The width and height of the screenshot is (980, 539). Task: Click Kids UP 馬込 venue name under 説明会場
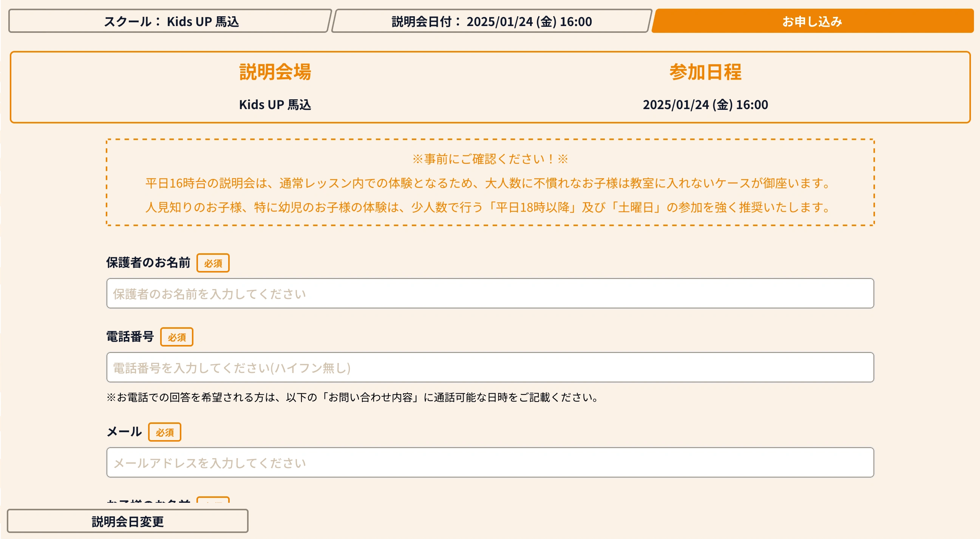click(275, 105)
